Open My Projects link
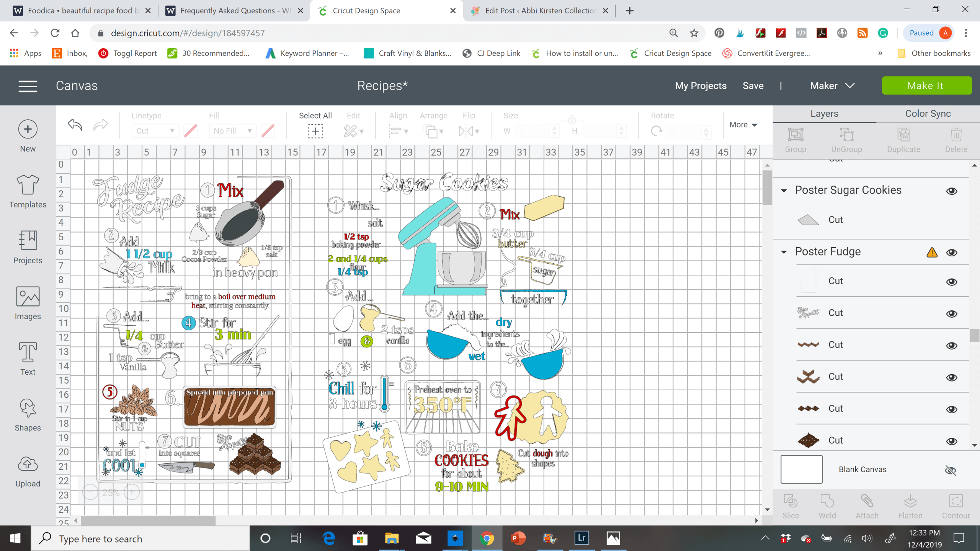980x551 pixels. 701,86
